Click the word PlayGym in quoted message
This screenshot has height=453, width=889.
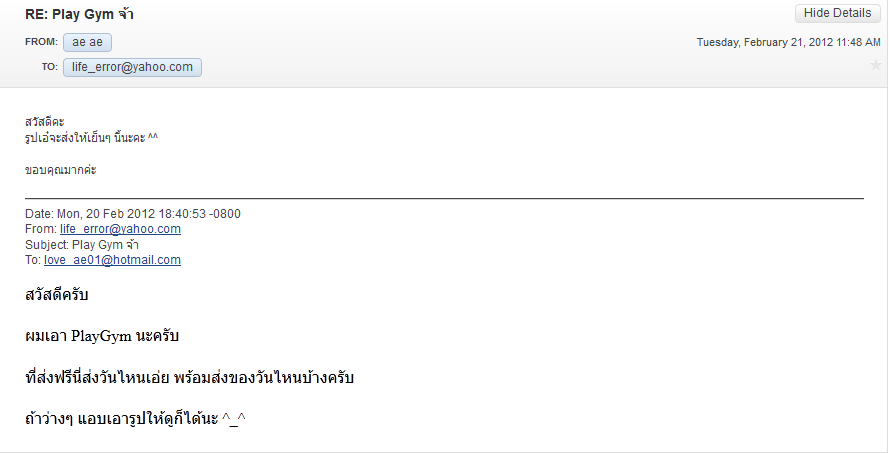tap(101, 336)
